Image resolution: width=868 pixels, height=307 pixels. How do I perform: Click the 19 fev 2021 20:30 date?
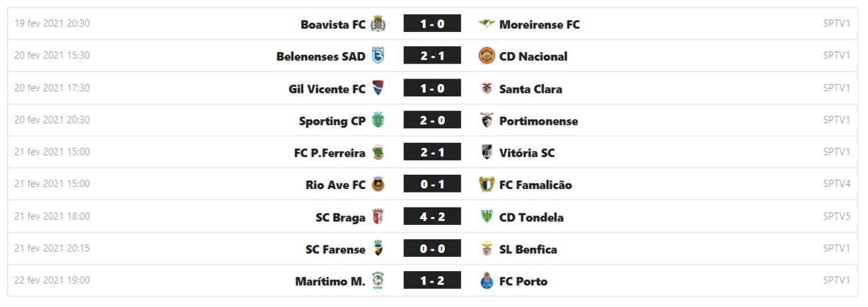coord(52,24)
